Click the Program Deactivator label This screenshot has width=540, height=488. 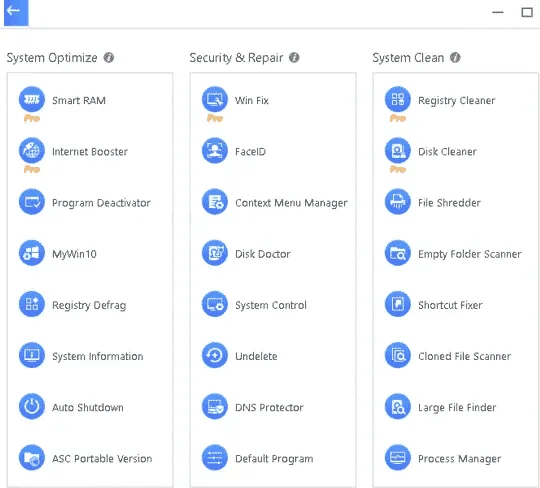(x=101, y=203)
